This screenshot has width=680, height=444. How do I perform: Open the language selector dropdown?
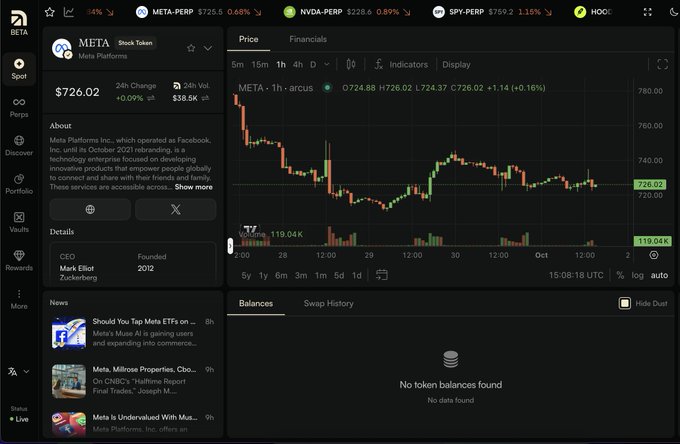click(x=19, y=372)
